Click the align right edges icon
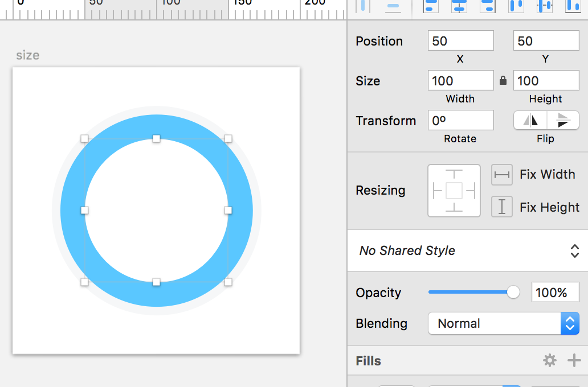 [487, 6]
